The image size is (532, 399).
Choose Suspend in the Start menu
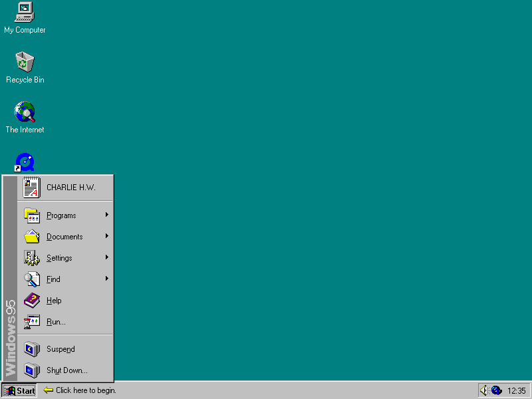coord(65,349)
